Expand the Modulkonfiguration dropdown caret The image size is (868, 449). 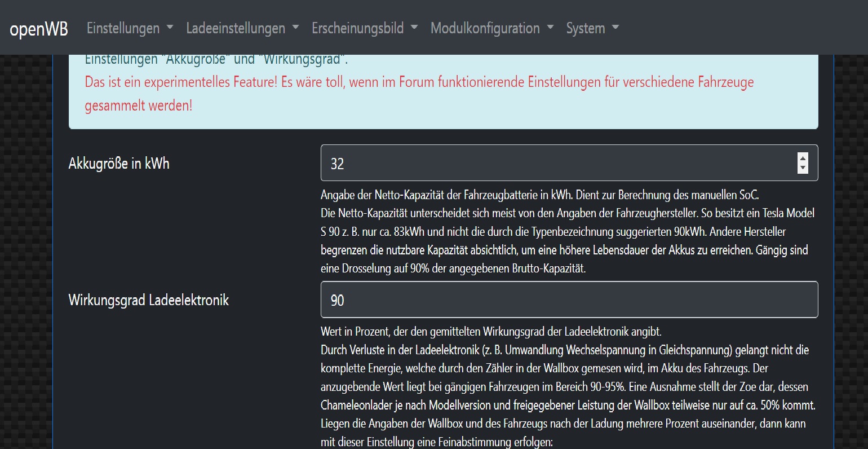[551, 28]
